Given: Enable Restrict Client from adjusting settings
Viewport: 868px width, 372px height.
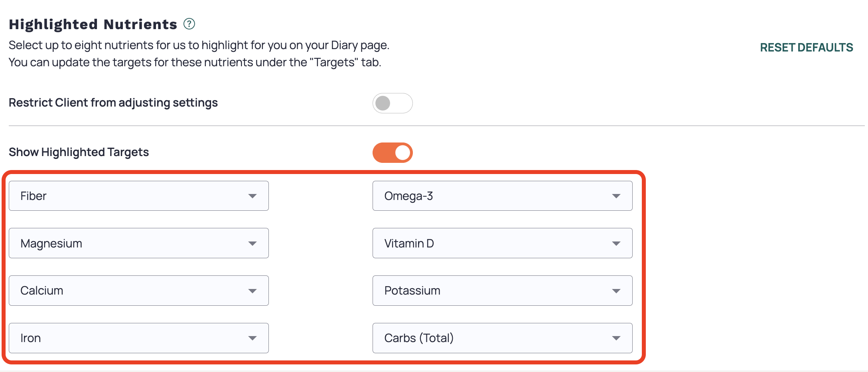Looking at the screenshot, I should pos(393,103).
